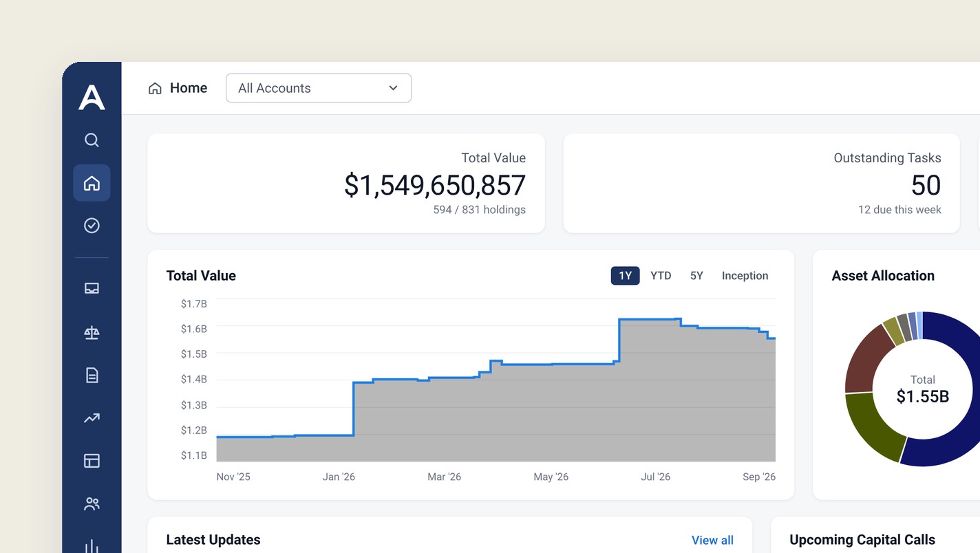The height and width of the screenshot is (553, 980).
Task: Click the Outstanding Tasks count 50
Action: tap(926, 186)
